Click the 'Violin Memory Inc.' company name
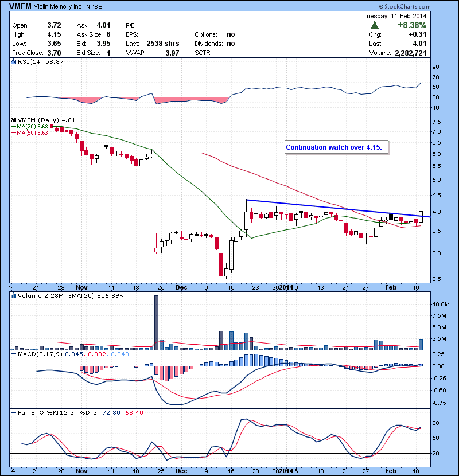Image resolution: width=459 pixels, height=476 pixels. click(58, 6)
